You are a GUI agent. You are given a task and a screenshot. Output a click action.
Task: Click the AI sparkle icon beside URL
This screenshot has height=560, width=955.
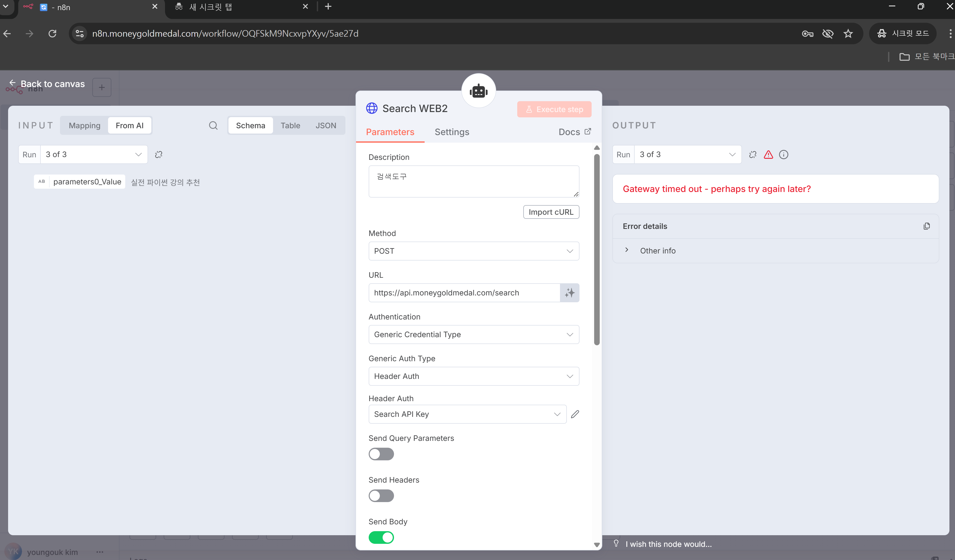(x=569, y=293)
